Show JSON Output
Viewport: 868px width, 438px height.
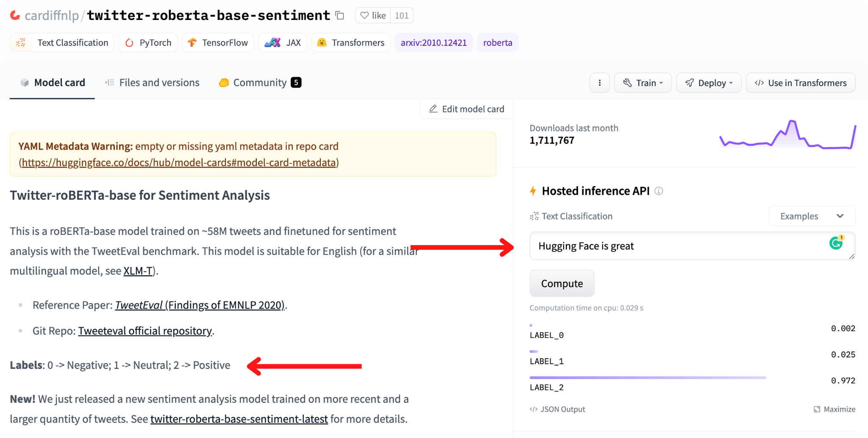[557, 409]
